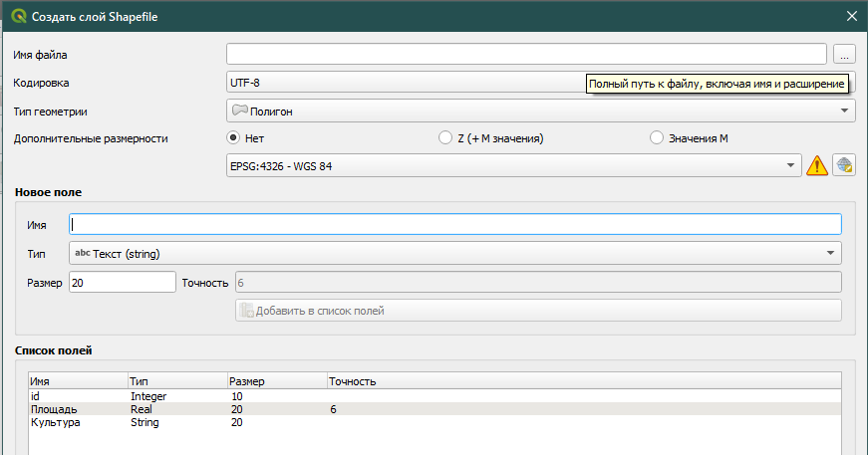Click the 'Тип' column header in fields list
868x455 pixels.
(x=176, y=381)
